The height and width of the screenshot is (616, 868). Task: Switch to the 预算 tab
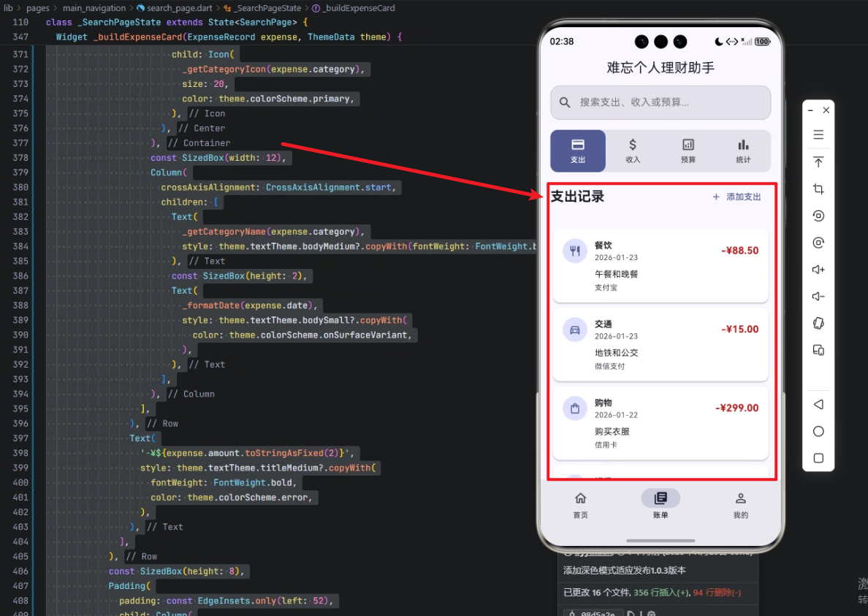pos(688,151)
